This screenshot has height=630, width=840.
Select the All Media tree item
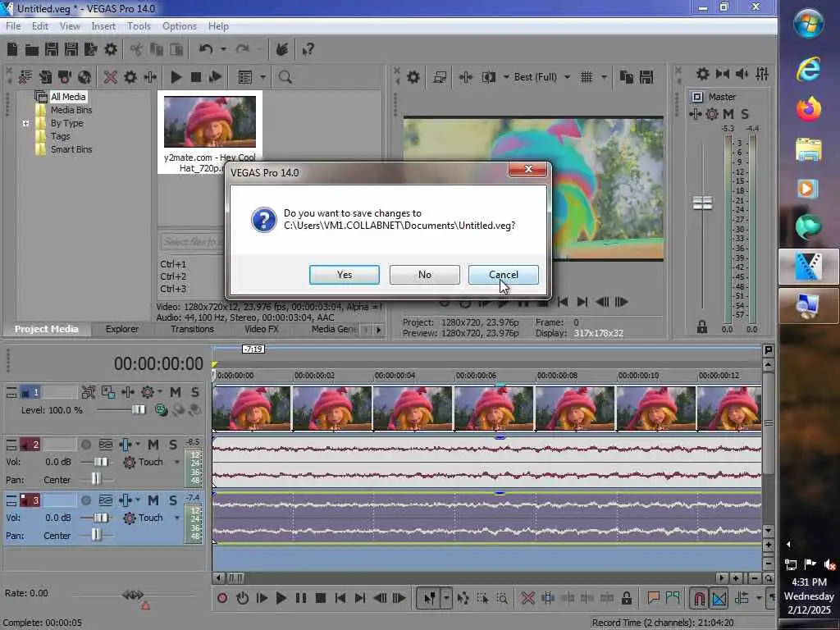pos(68,97)
